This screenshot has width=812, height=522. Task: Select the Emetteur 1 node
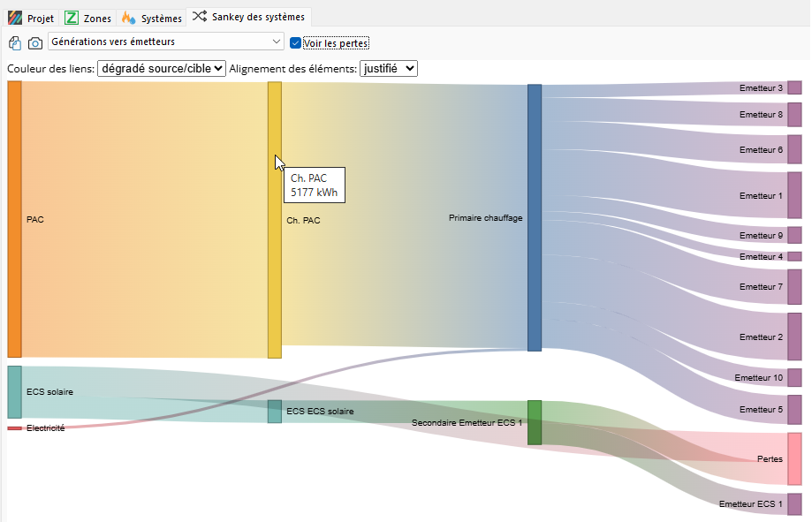pos(794,195)
